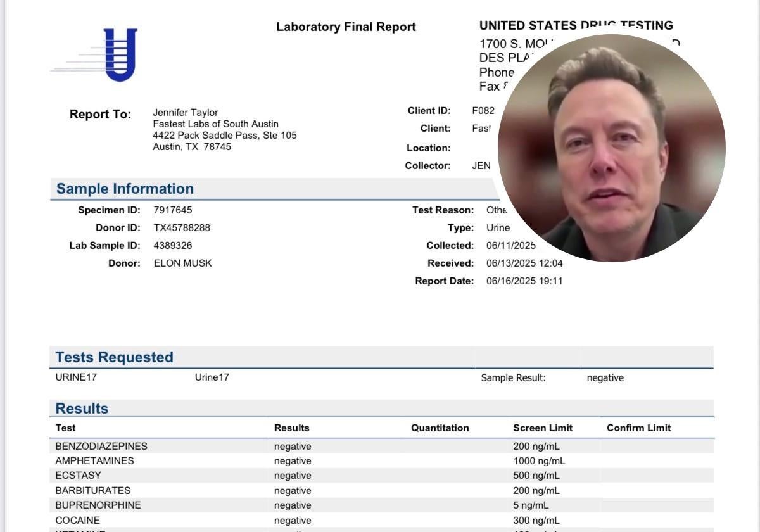Click donor ID value "TX45788288"
The height and width of the screenshot is (532, 760).
[x=182, y=228]
